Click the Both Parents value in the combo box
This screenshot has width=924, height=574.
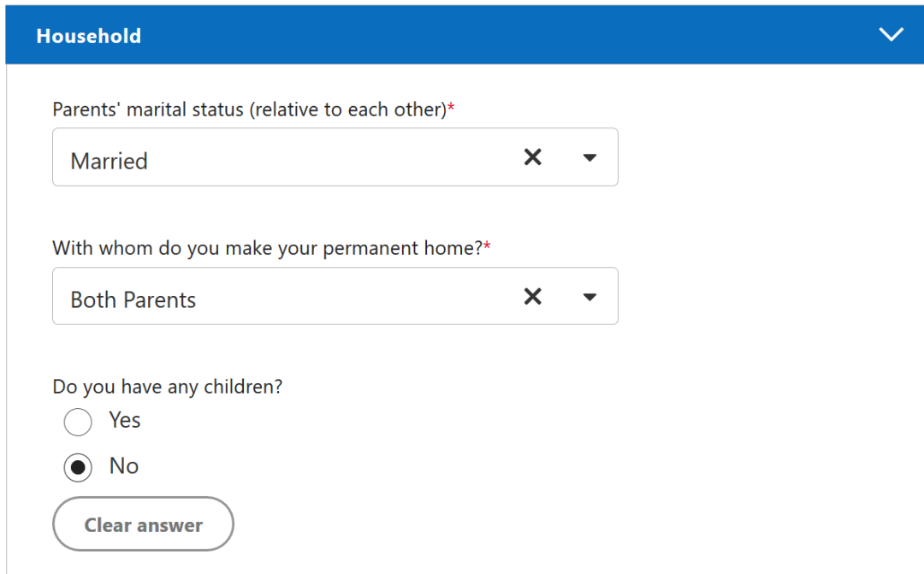point(133,300)
